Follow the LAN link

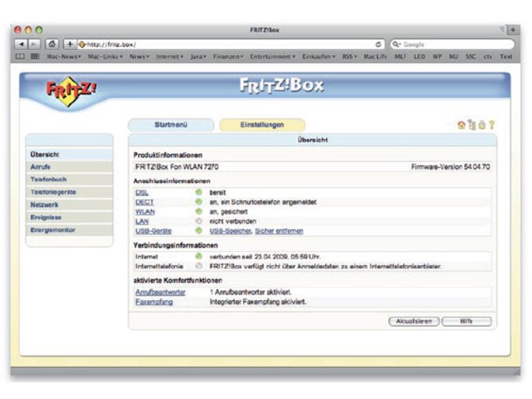coord(142,222)
